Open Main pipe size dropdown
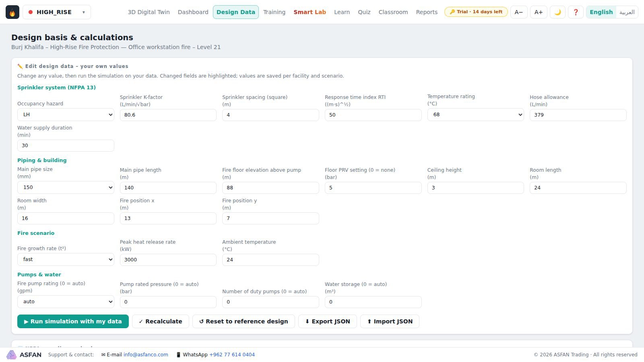 (66, 187)
